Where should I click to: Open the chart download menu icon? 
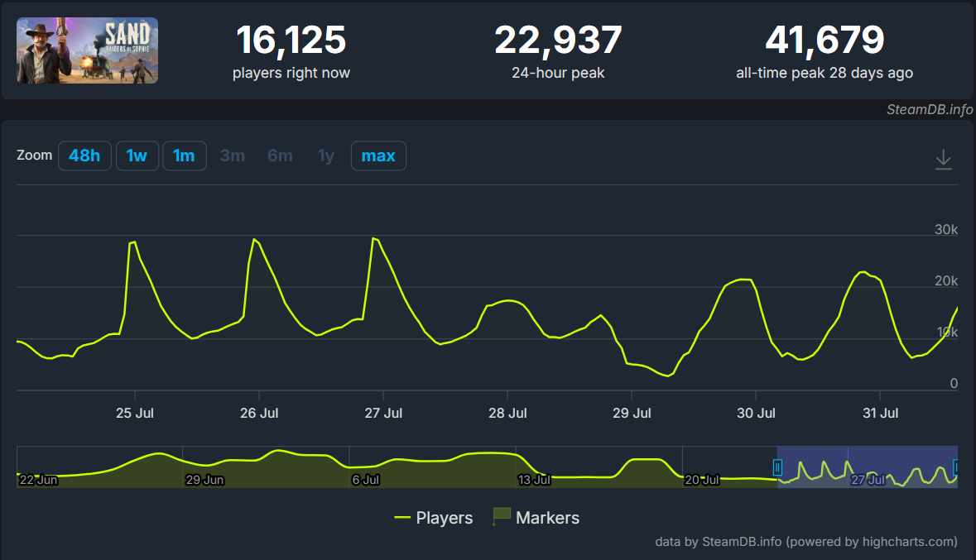[944, 160]
